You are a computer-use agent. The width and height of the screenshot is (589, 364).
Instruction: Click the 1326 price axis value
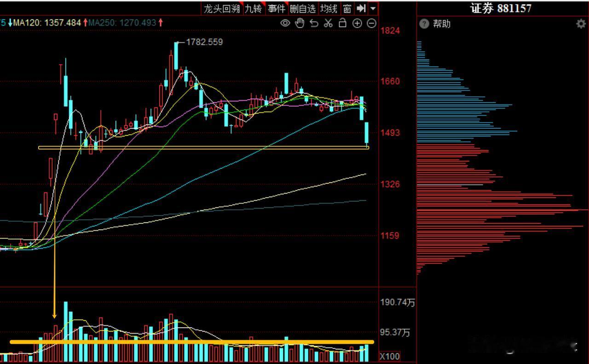pos(390,184)
